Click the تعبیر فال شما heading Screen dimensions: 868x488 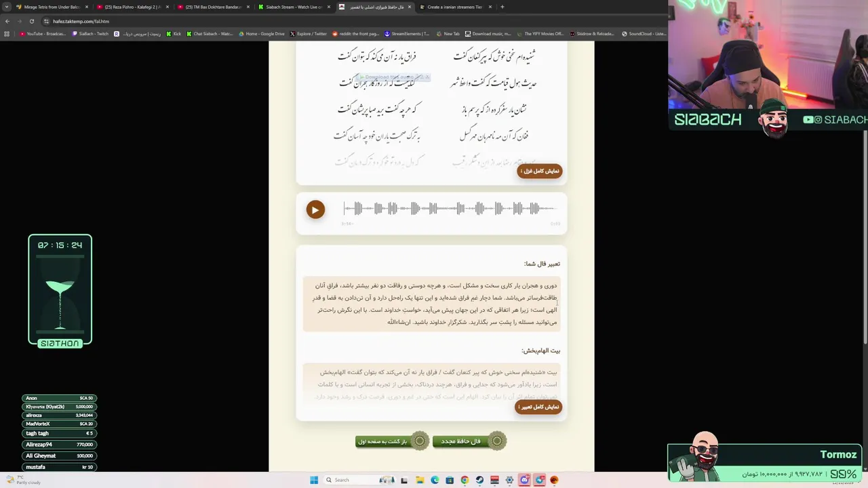click(x=542, y=264)
